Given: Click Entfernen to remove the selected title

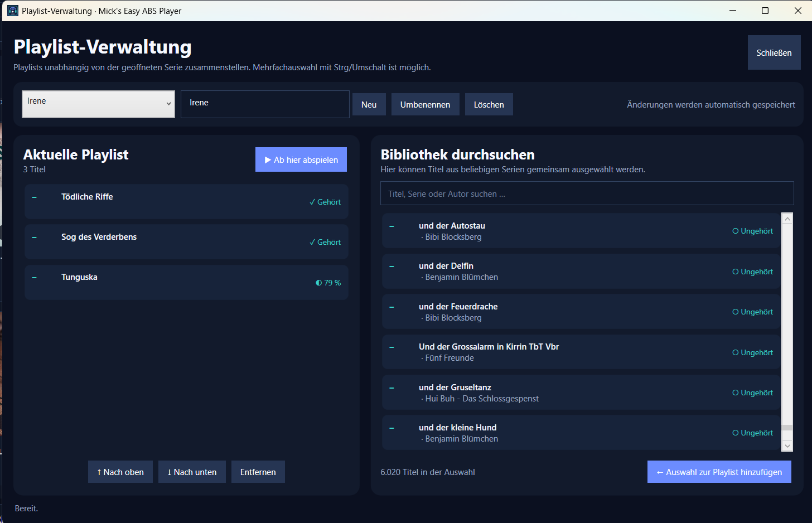Looking at the screenshot, I should 258,472.
